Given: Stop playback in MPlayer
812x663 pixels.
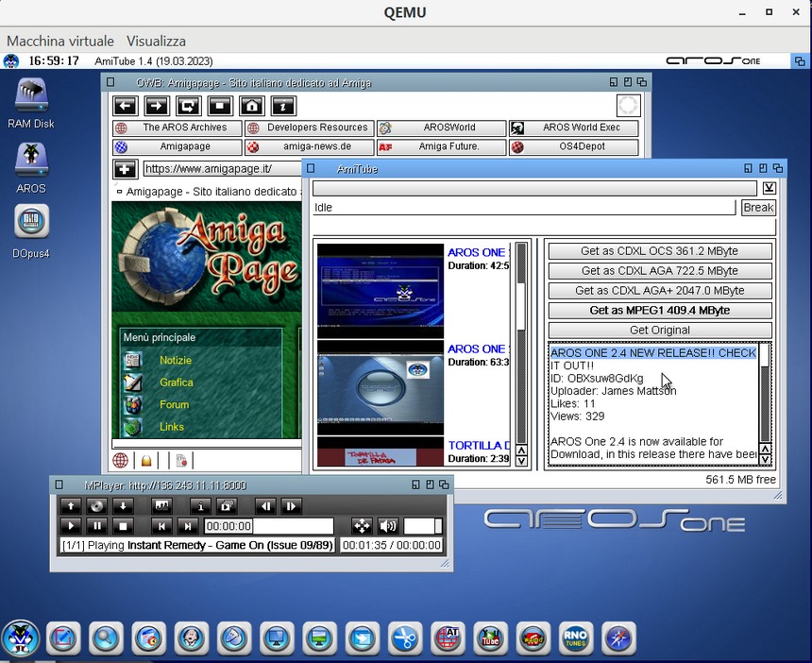Looking at the screenshot, I should coord(123,526).
